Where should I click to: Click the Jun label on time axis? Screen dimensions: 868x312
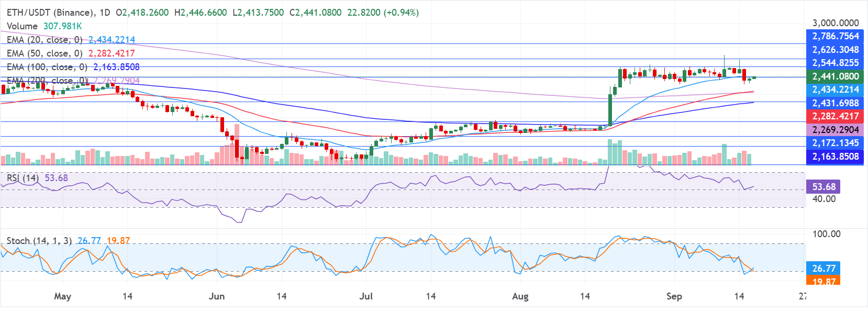click(x=217, y=296)
